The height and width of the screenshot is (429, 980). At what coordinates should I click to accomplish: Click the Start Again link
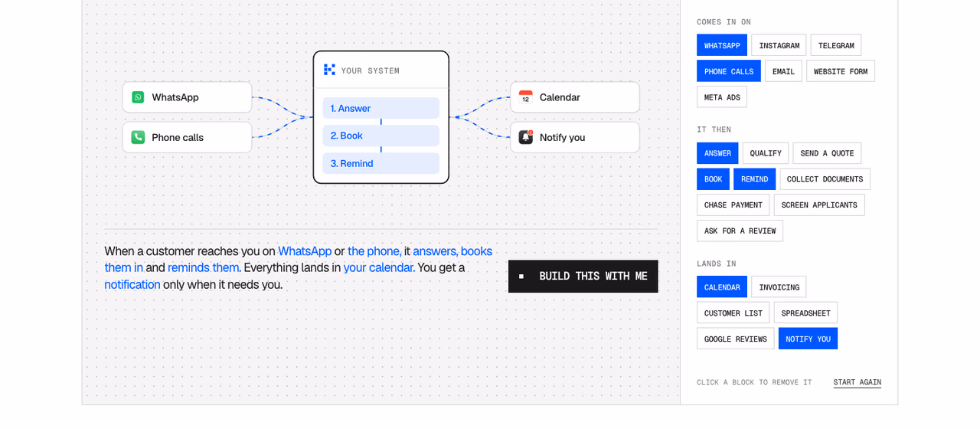857,382
